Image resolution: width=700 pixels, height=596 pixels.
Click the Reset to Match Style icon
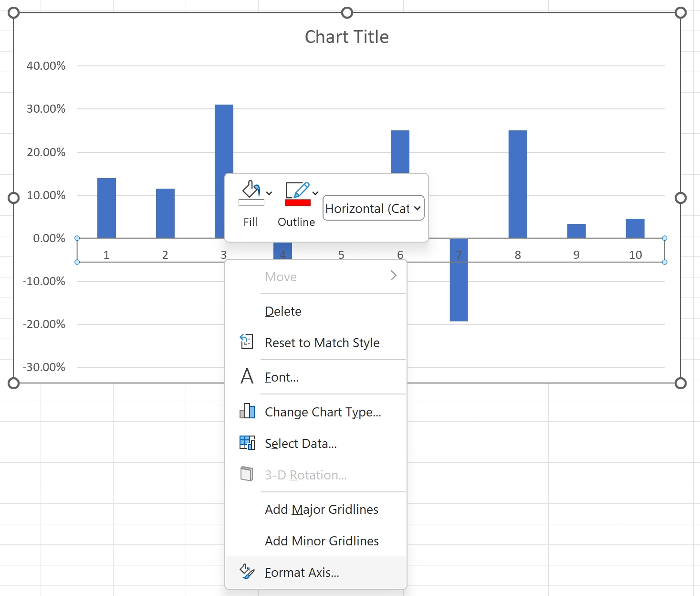pyautogui.click(x=247, y=341)
